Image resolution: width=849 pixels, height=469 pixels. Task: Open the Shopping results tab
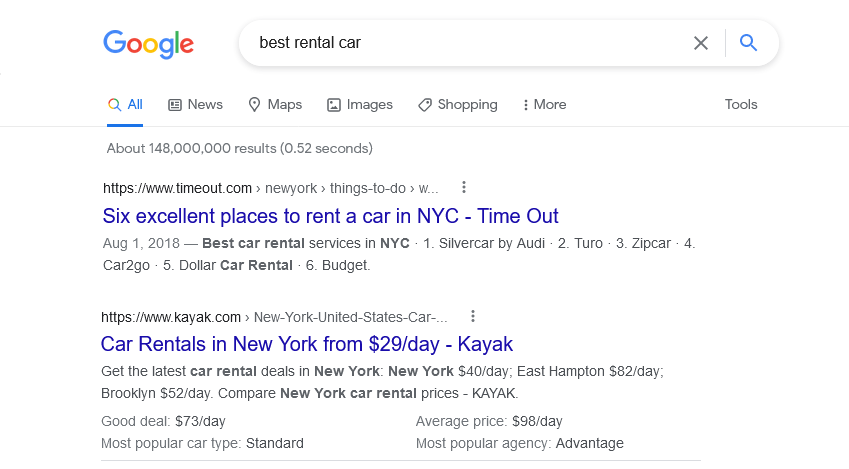pos(467,105)
